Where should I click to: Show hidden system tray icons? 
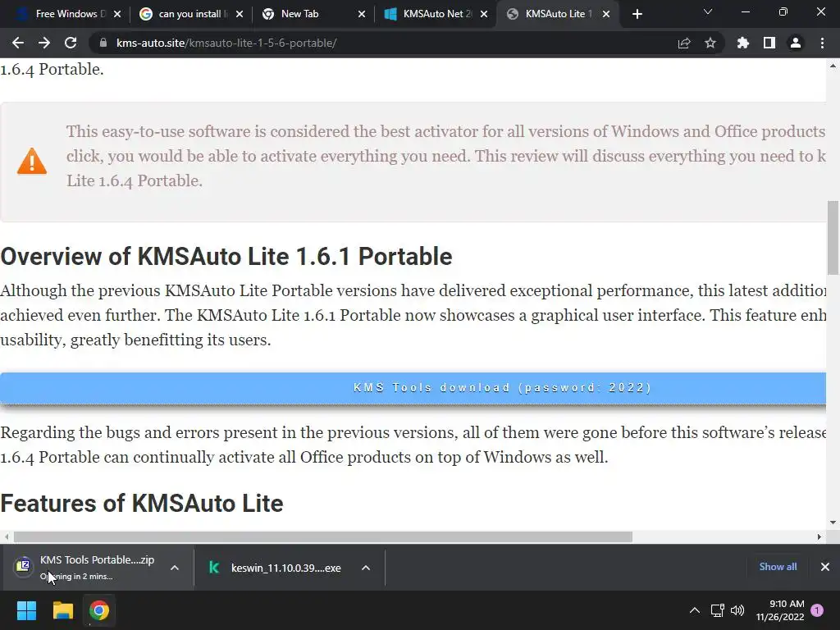point(694,610)
